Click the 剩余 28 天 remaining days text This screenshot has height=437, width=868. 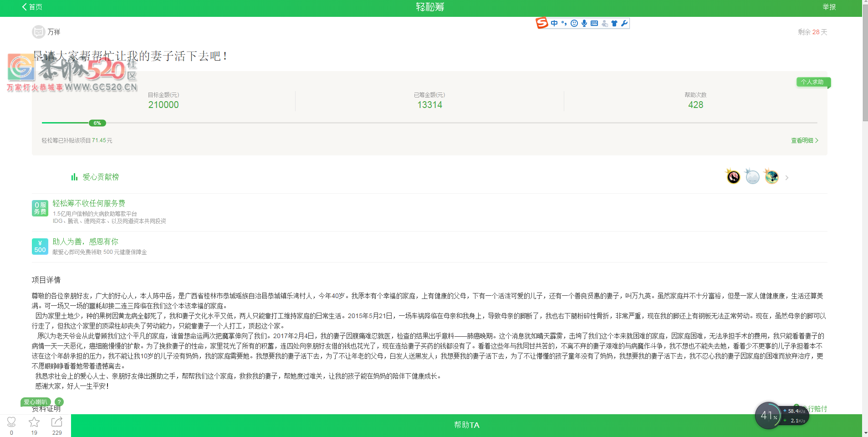[812, 32]
